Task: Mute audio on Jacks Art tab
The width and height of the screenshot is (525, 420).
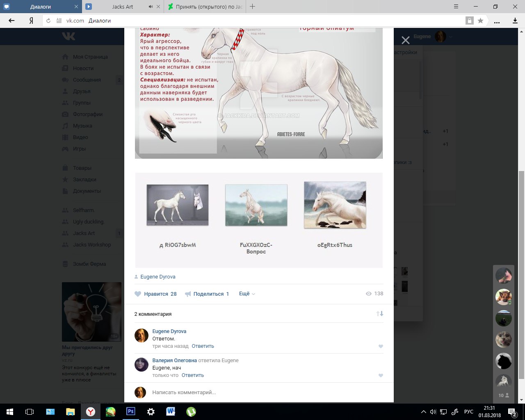Action: (151, 7)
